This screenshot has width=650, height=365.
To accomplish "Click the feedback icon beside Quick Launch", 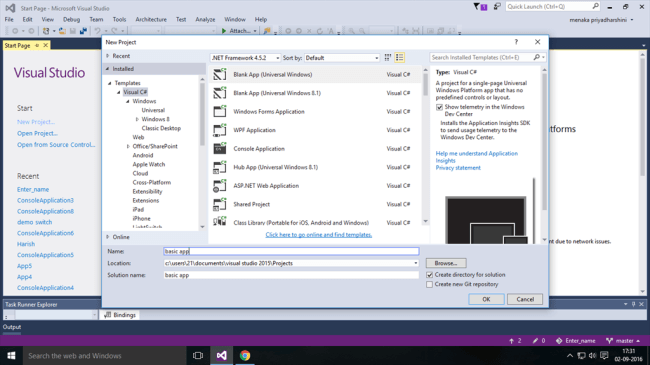I will pos(497,6).
